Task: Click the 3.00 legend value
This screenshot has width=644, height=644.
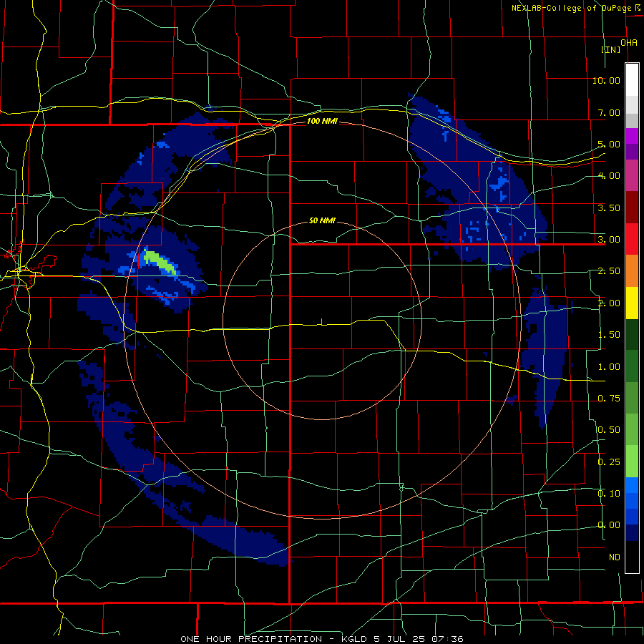Action: [609, 240]
